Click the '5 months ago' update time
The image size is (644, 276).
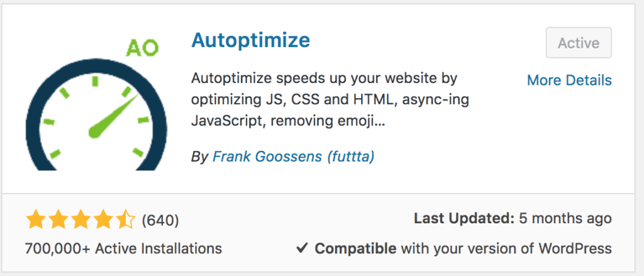(x=565, y=219)
